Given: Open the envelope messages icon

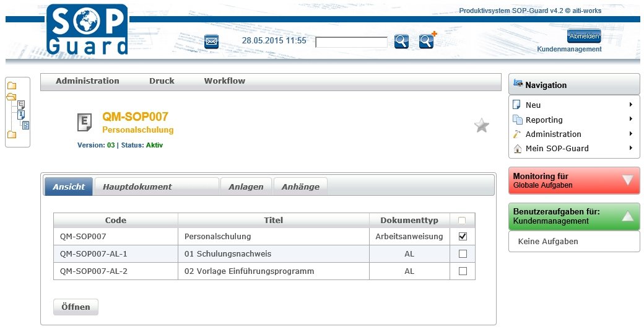Looking at the screenshot, I should coord(211,42).
